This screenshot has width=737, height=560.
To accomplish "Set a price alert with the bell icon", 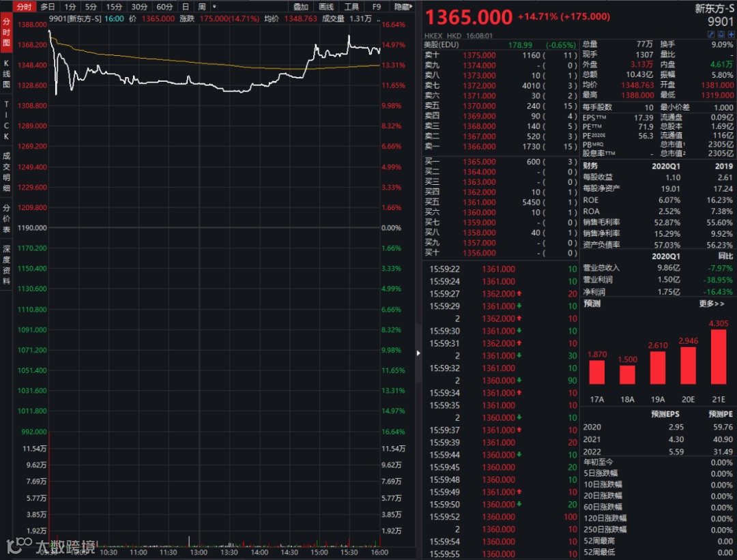I will [x=721, y=34].
